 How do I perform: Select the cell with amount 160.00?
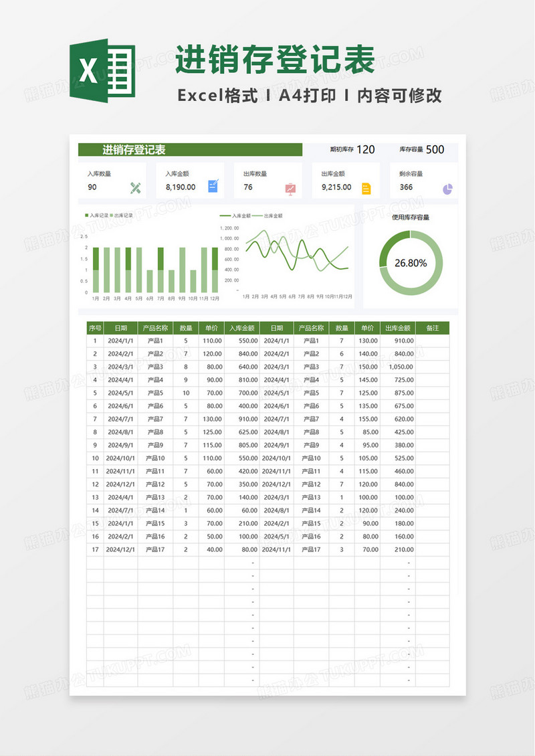point(398,536)
